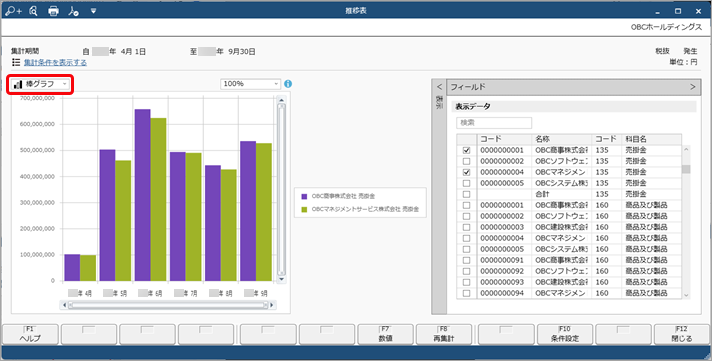The width and height of the screenshot is (712, 361).
Task: Collapse field panel using the < arrow
Action: (x=439, y=87)
